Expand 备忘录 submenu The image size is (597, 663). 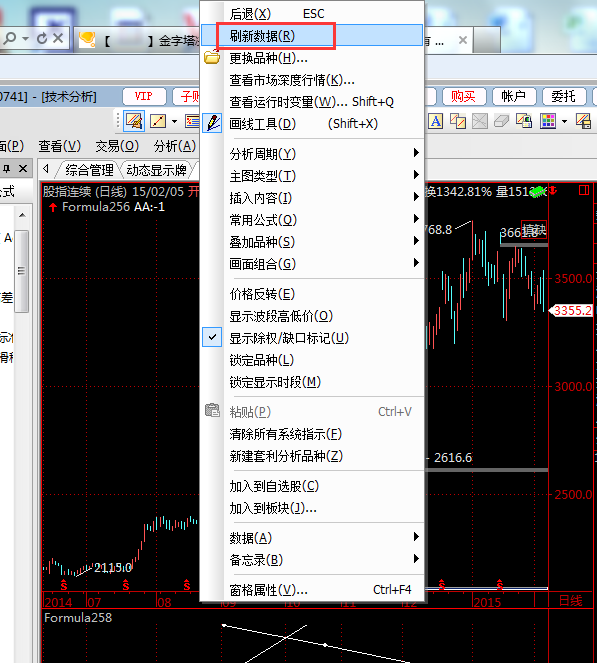click(x=312, y=559)
